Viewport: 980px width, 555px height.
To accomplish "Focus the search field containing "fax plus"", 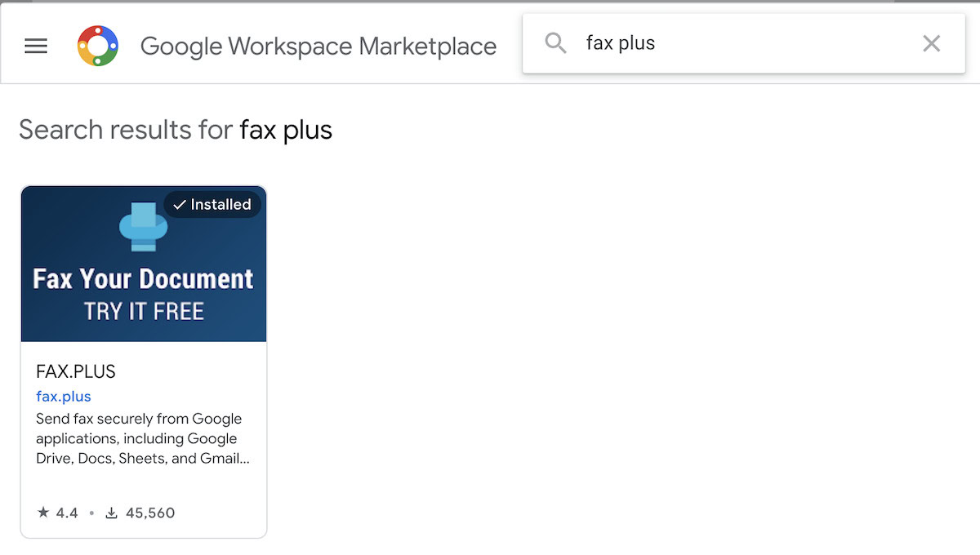I will (735, 43).
